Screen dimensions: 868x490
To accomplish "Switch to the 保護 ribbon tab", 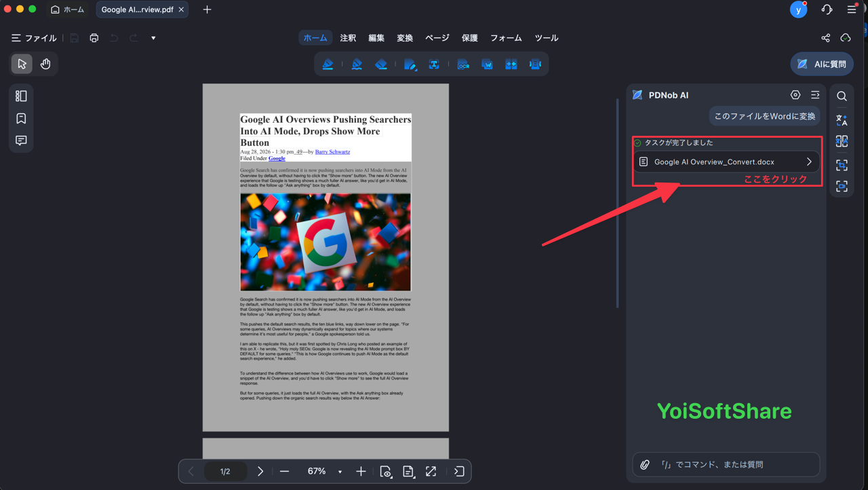I will click(x=470, y=38).
